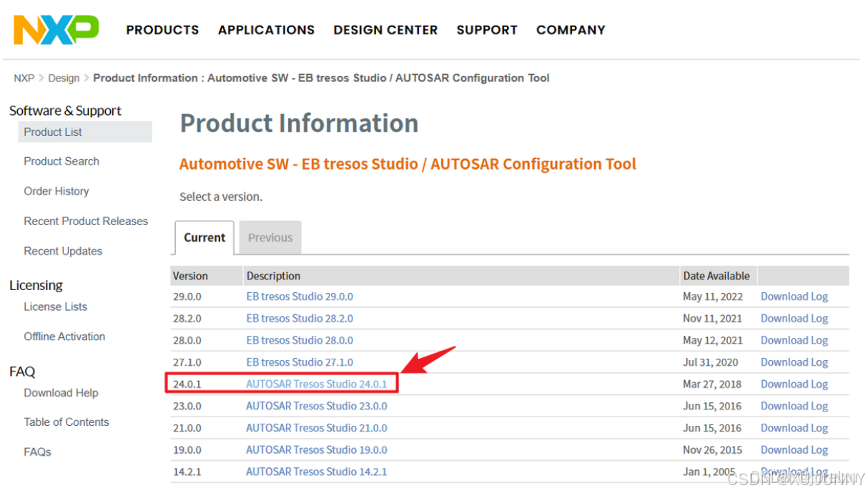Open AUTOSAR Tresos Studio 23.0.0

point(317,406)
